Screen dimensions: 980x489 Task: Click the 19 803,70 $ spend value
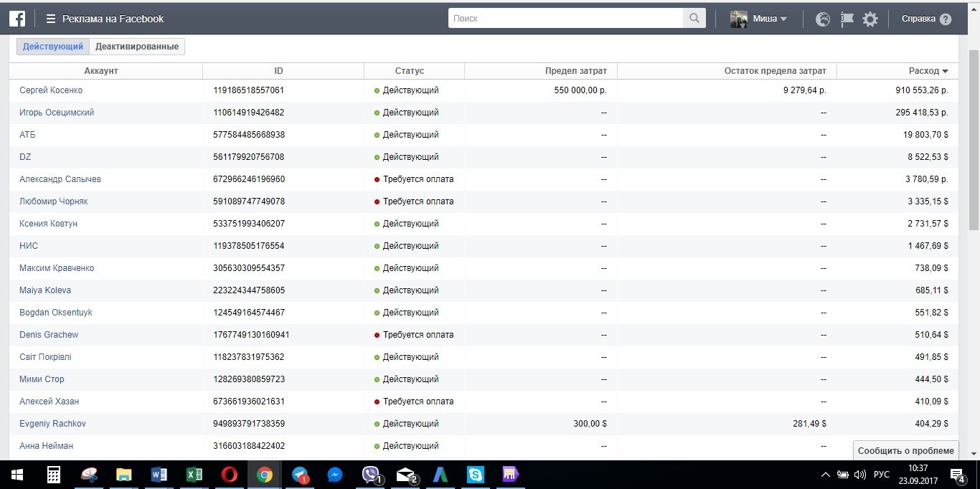coord(925,135)
